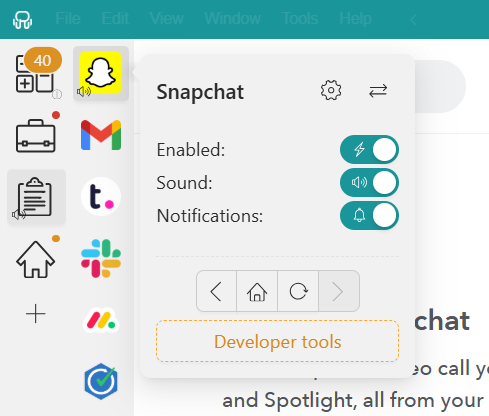The height and width of the screenshot is (416, 489).
Task: Open the Slack app
Action: 101,259
